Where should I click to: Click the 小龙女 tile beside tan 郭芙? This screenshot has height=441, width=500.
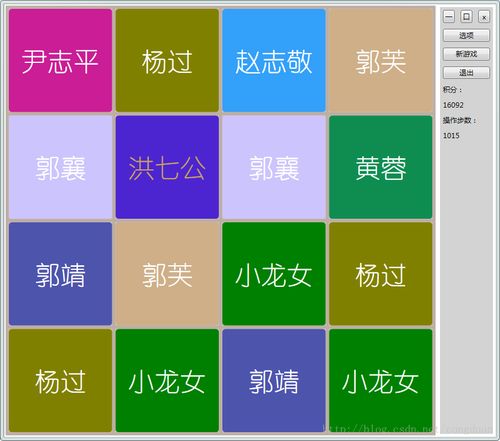coord(274,274)
